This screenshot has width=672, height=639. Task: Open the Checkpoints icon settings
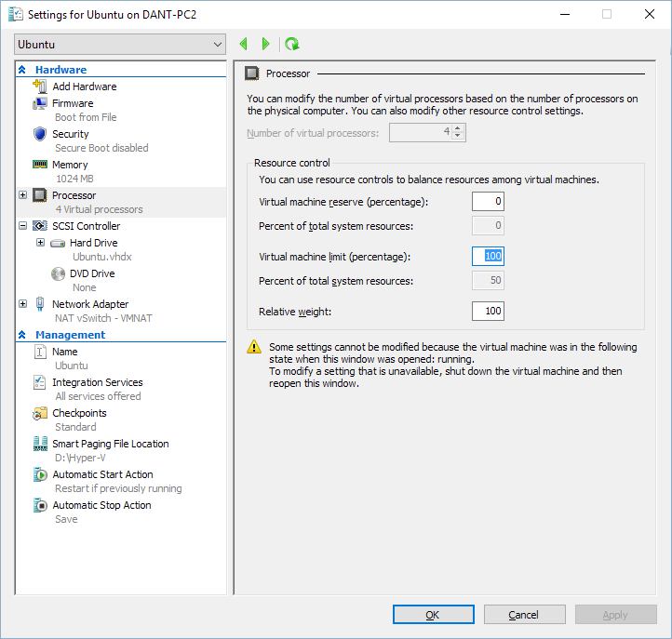tap(40, 413)
